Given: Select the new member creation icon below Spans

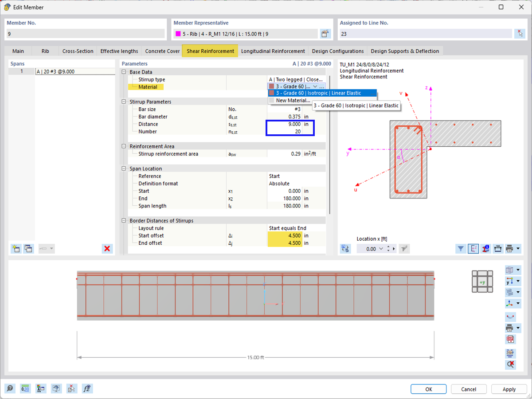Looking at the screenshot, I should point(16,249).
